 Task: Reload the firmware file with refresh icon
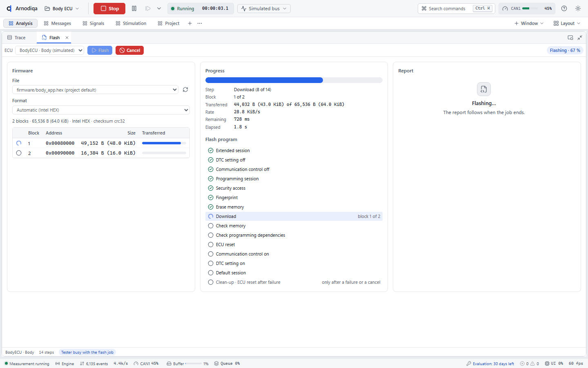tap(185, 90)
